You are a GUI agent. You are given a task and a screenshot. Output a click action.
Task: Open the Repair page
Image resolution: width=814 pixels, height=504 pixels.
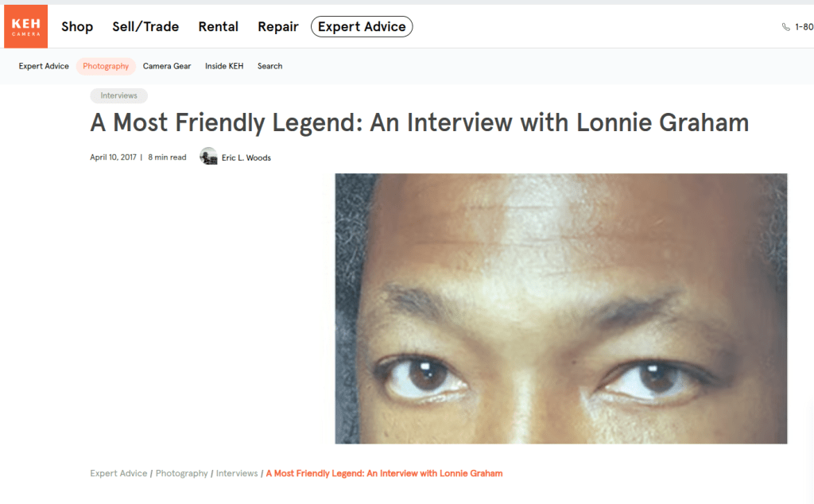(277, 26)
